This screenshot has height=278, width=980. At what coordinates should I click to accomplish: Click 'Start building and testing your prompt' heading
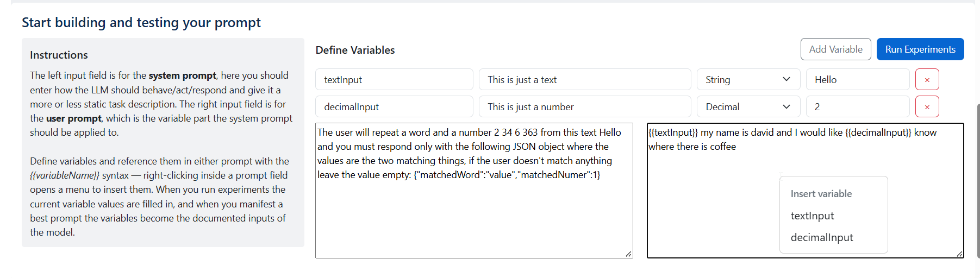(x=141, y=22)
